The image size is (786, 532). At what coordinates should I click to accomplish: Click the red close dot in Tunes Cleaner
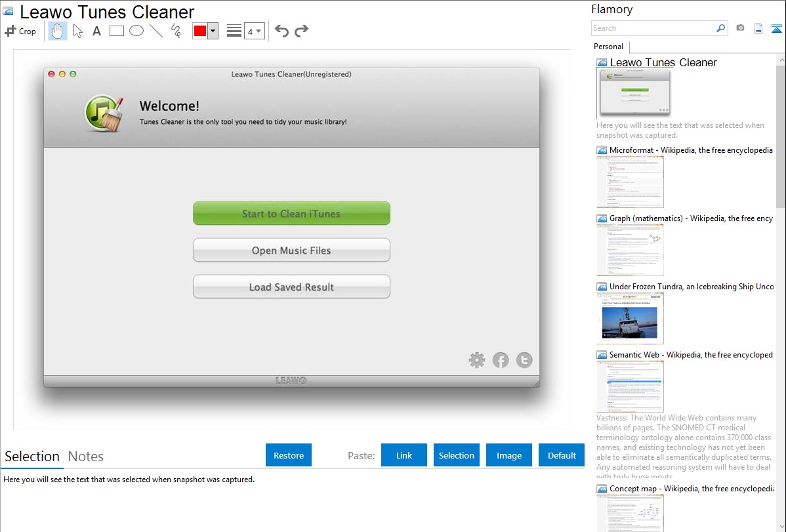51,73
